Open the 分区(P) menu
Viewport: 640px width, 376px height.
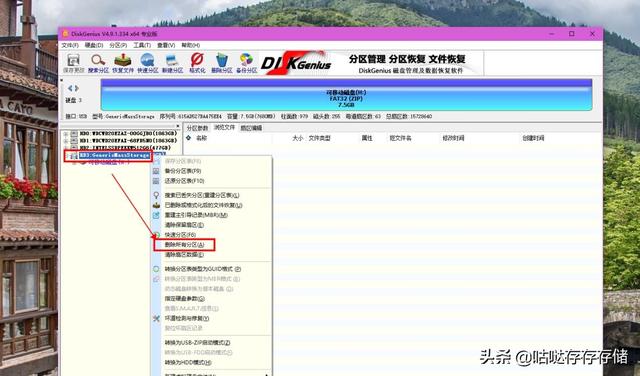118,45
